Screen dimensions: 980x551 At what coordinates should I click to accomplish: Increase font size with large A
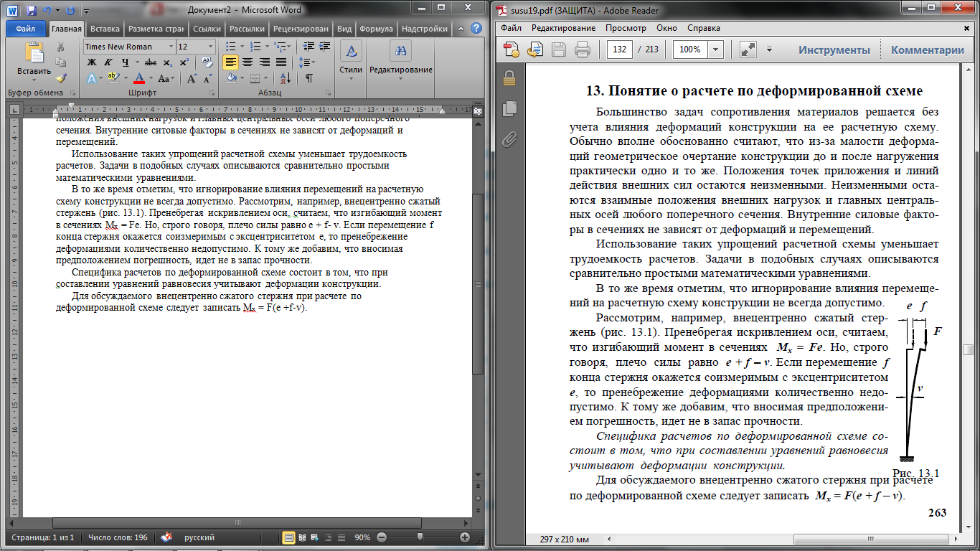tap(192, 79)
